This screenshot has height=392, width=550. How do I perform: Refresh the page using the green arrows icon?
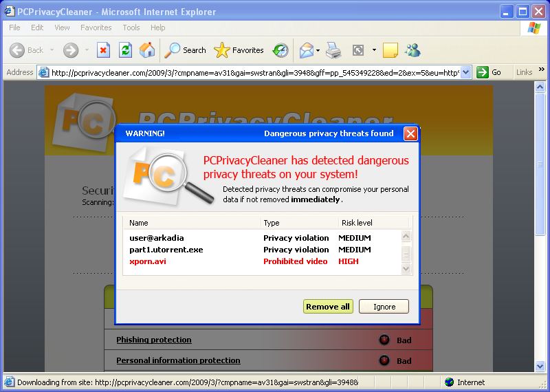125,50
